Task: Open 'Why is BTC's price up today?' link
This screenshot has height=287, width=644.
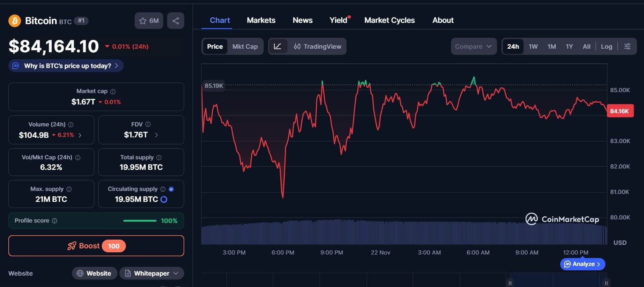Action: click(x=65, y=65)
